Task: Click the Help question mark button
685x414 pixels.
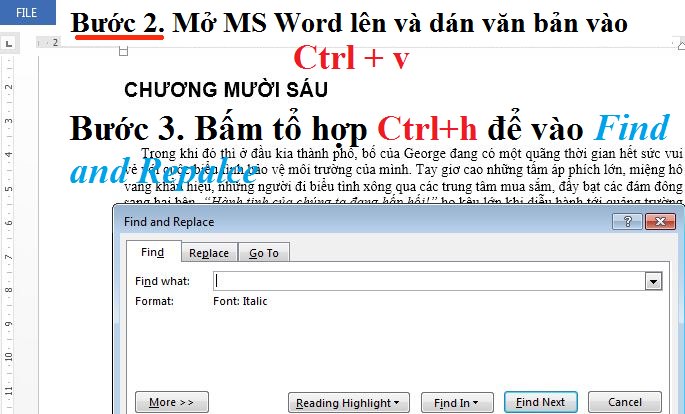Action: (627, 221)
